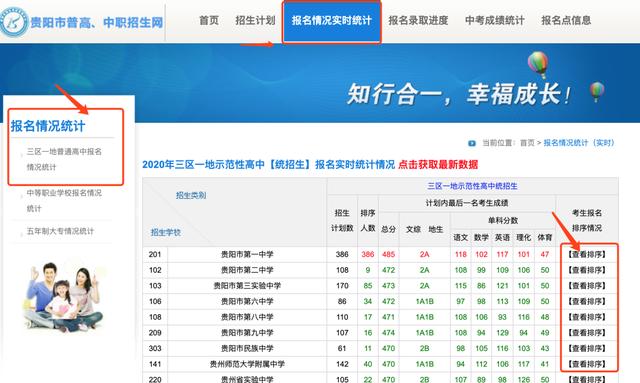Click 点击获取最新数据 red link

point(438,165)
